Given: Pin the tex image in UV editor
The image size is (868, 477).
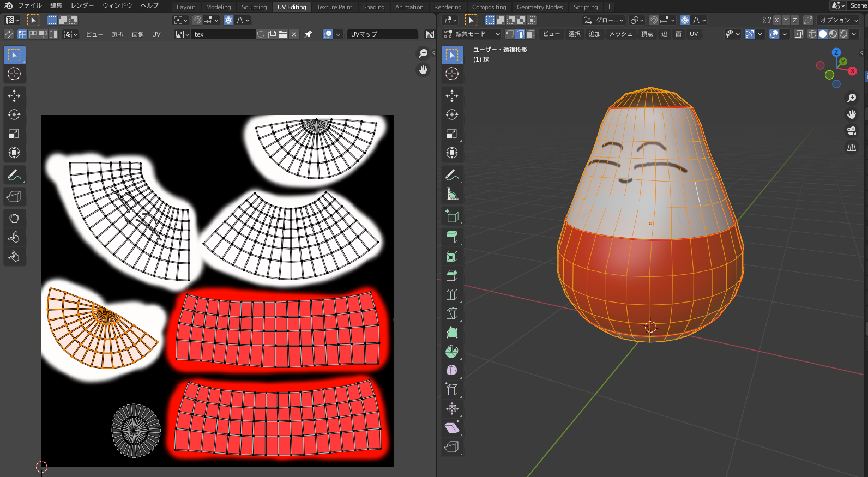Looking at the screenshot, I should pyautogui.click(x=308, y=34).
